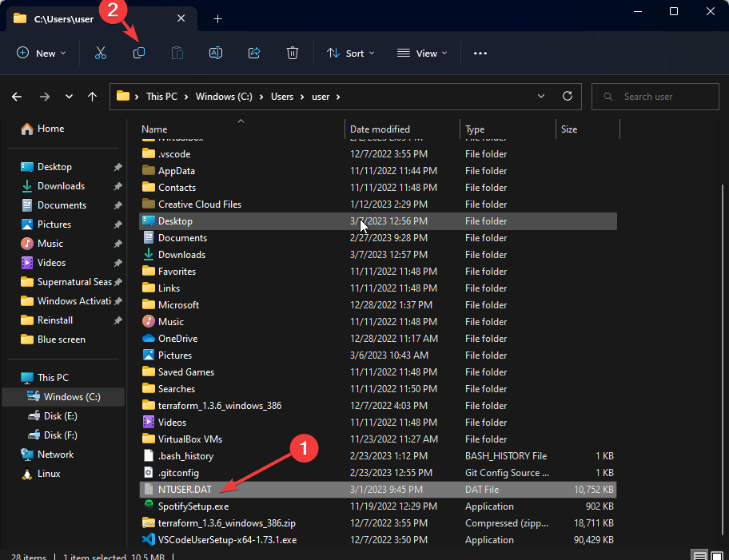
Task: Open the New dropdown menu
Action: click(x=41, y=53)
